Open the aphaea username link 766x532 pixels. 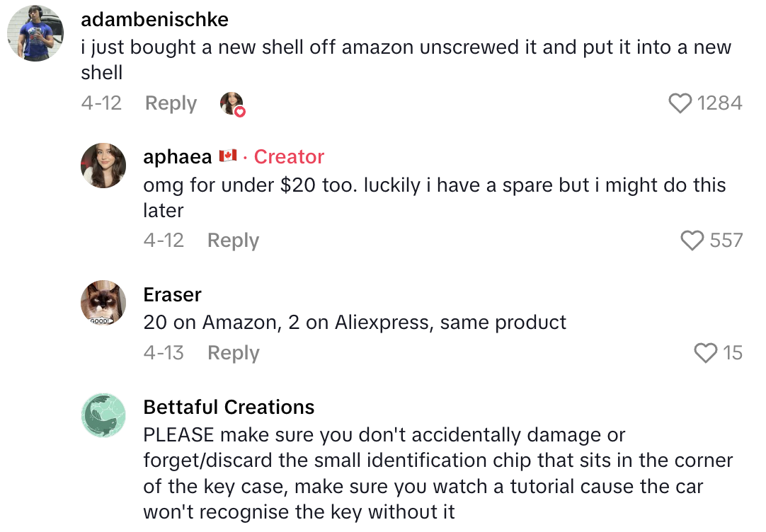coord(177,156)
